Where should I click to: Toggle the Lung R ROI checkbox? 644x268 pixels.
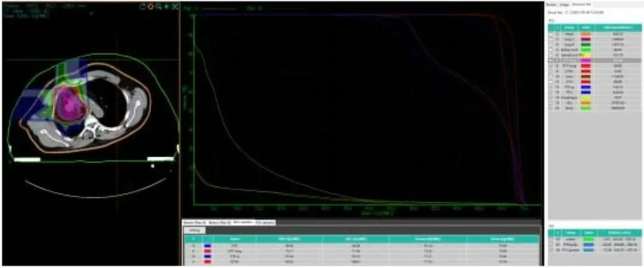click(551, 45)
